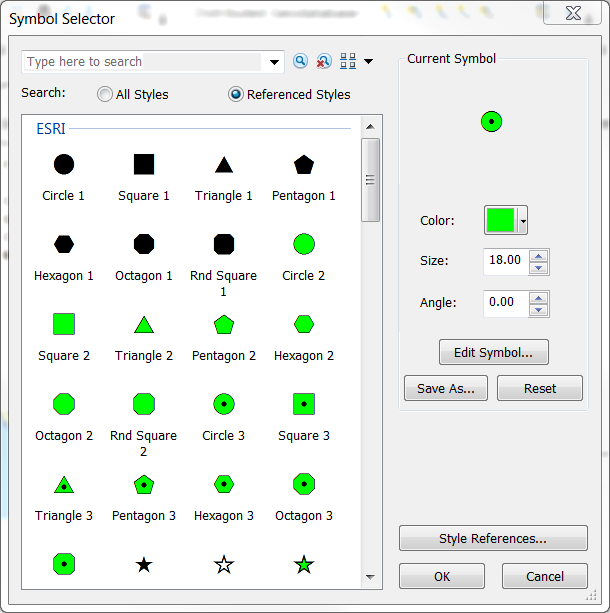Select the Hexagon 3 symbol

(x=224, y=484)
